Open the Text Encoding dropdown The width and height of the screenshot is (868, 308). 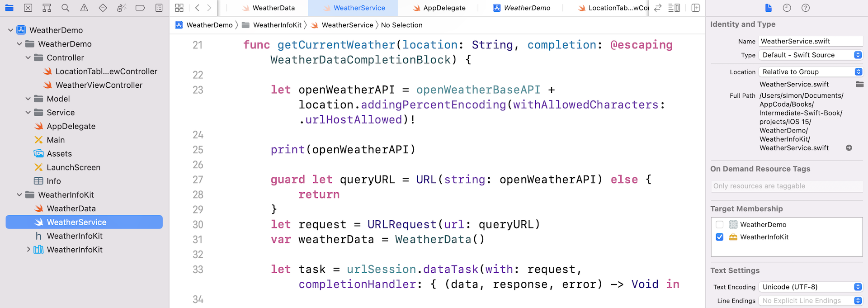(811, 287)
